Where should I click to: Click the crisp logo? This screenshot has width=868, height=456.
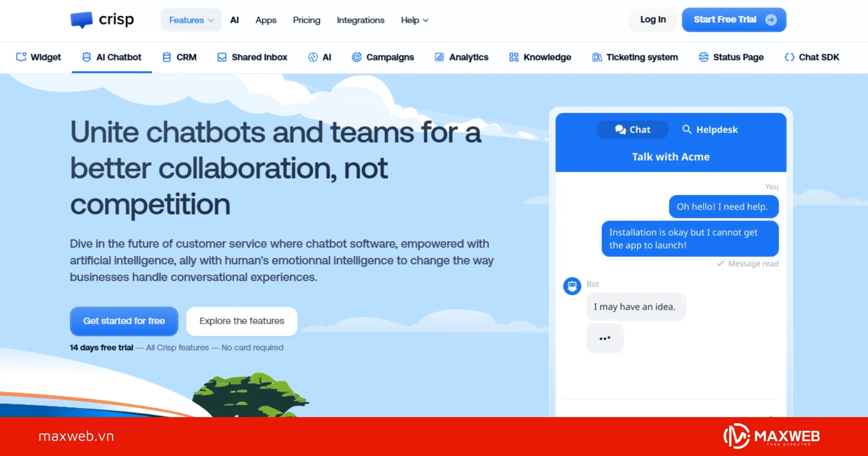tap(102, 19)
